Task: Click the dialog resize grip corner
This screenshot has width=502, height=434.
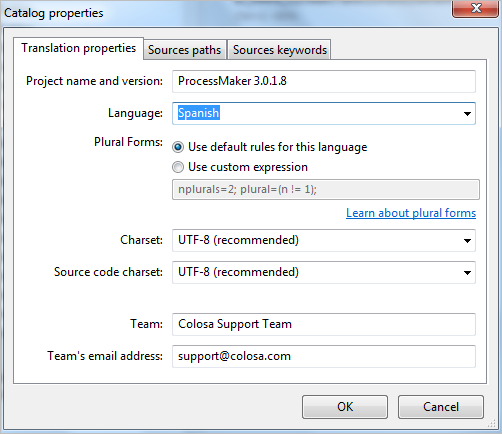Action: pos(492,423)
